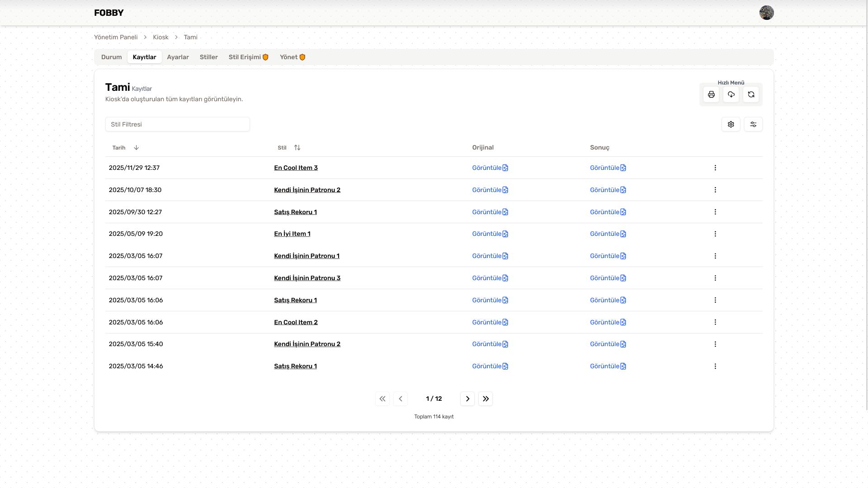Go to the next page arrow
The image size is (868, 488).
click(x=467, y=399)
